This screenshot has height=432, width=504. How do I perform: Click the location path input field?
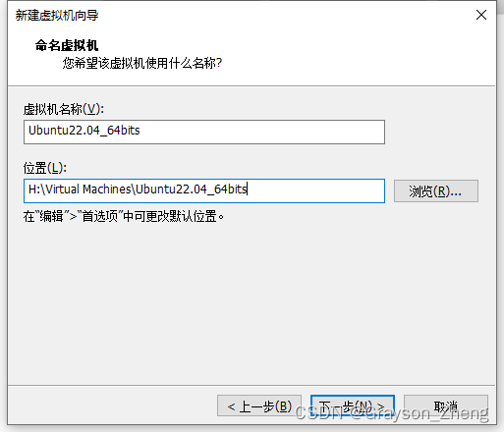pyautogui.click(x=204, y=190)
